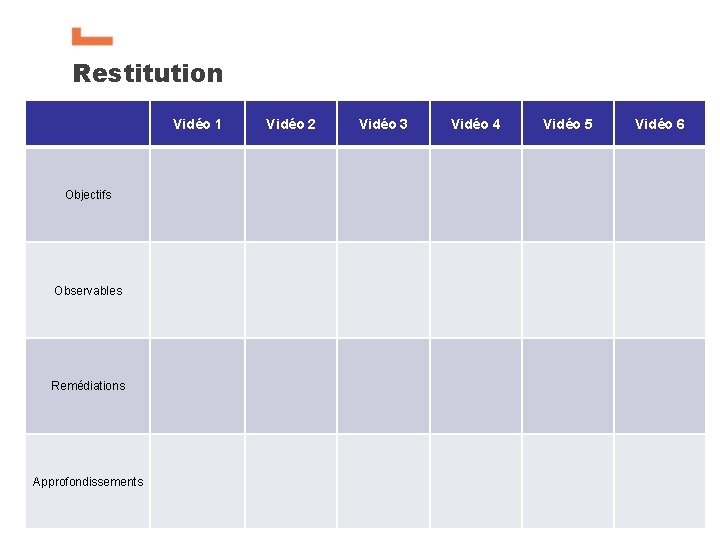Click Observables cell under Vidéo 3
The width and height of the screenshot is (720, 540).
pos(383,291)
